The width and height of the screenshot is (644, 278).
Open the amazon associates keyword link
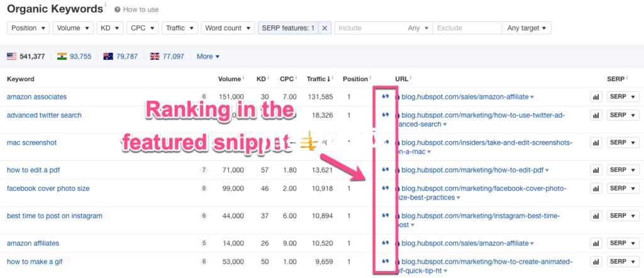click(36, 97)
